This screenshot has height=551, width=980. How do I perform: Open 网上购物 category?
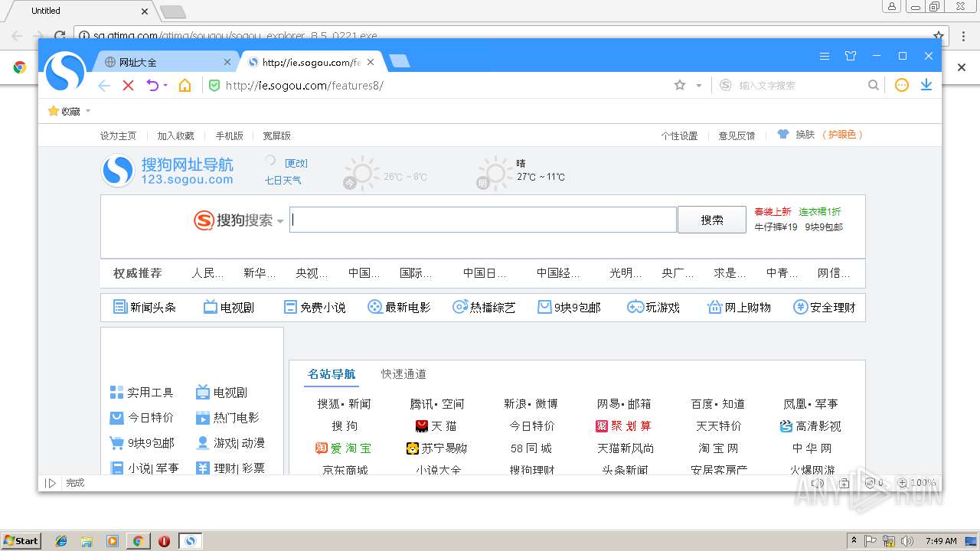pos(740,307)
